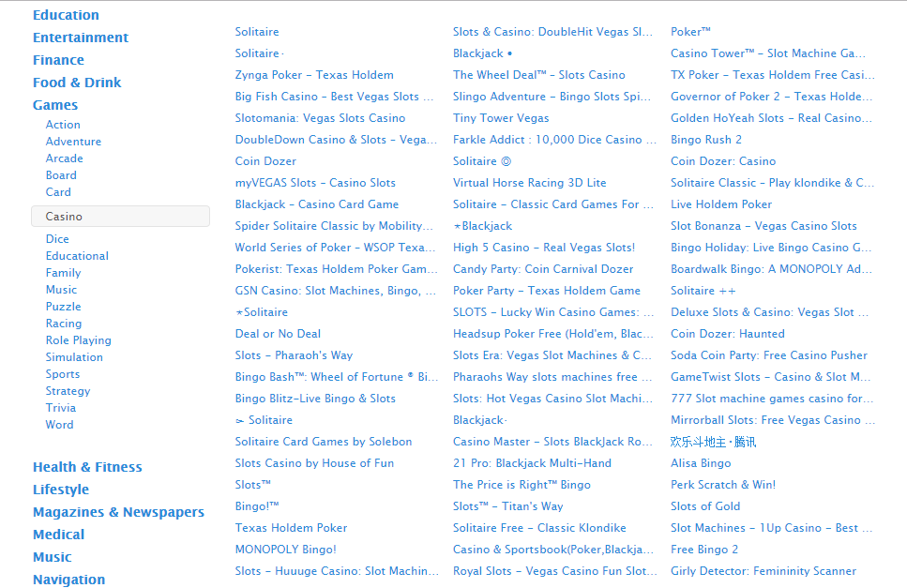Screen dimensions: 907x588
Task: Open the Education category
Action: (x=66, y=15)
